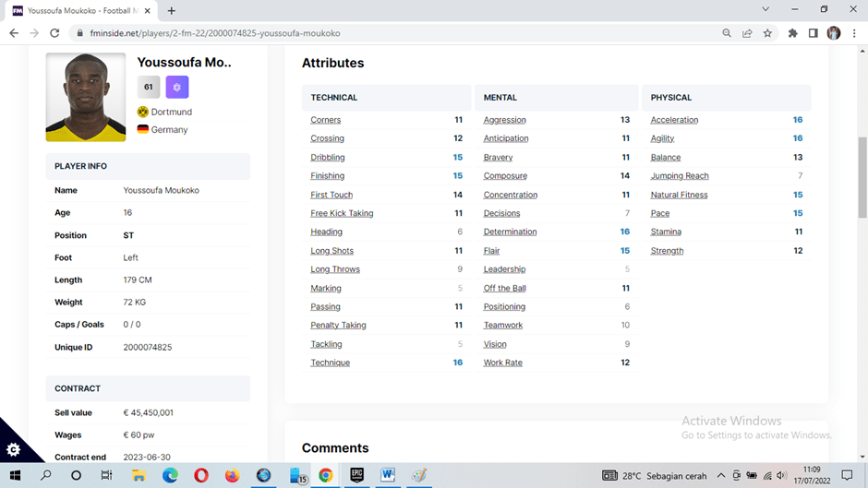The height and width of the screenshot is (488, 868).
Task: Open a new browser tab
Action: click(x=172, y=10)
